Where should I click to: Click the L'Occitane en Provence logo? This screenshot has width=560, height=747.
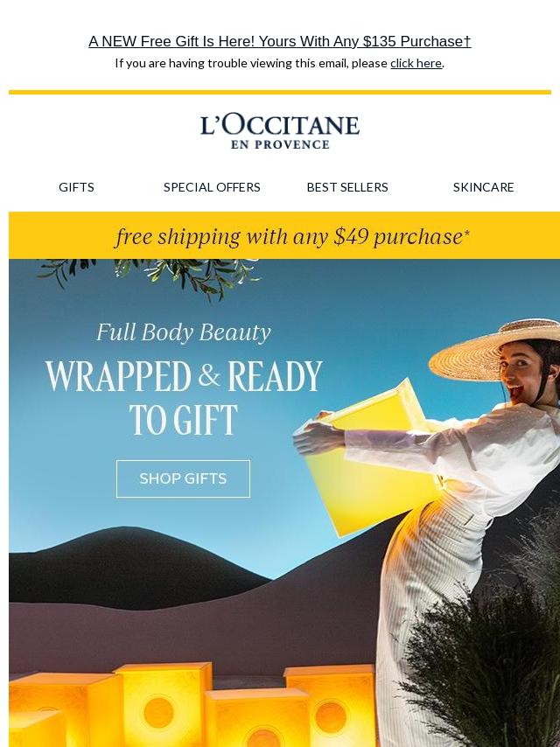click(280, 132)
